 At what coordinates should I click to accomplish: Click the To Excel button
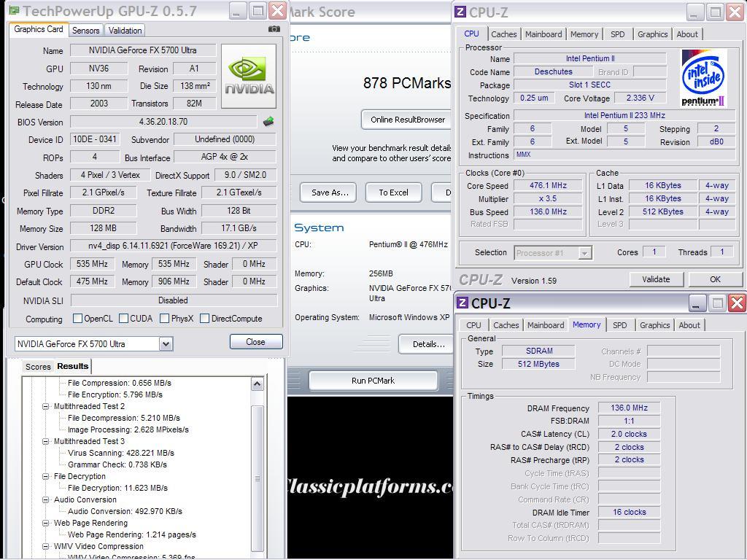(393, 192)
